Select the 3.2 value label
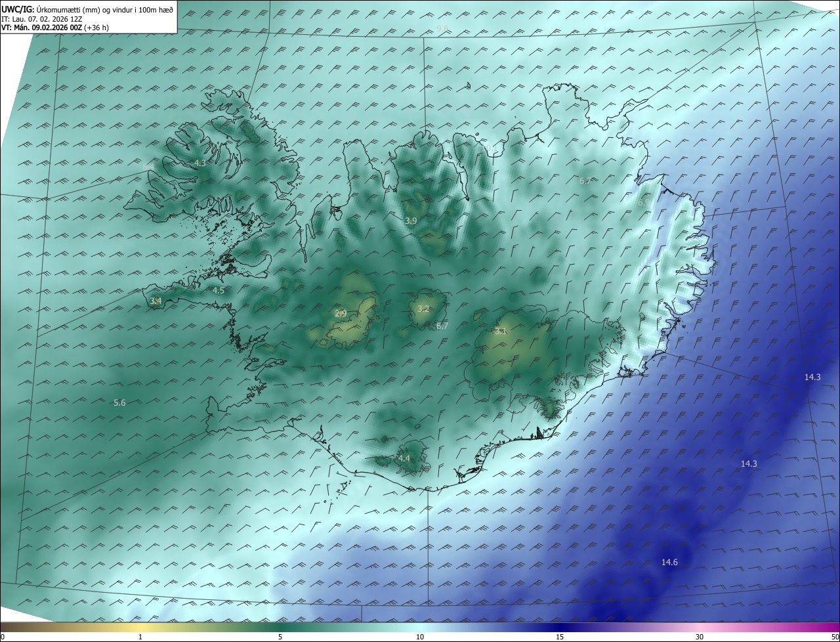The image size is (840, 642). click(423, 309)
